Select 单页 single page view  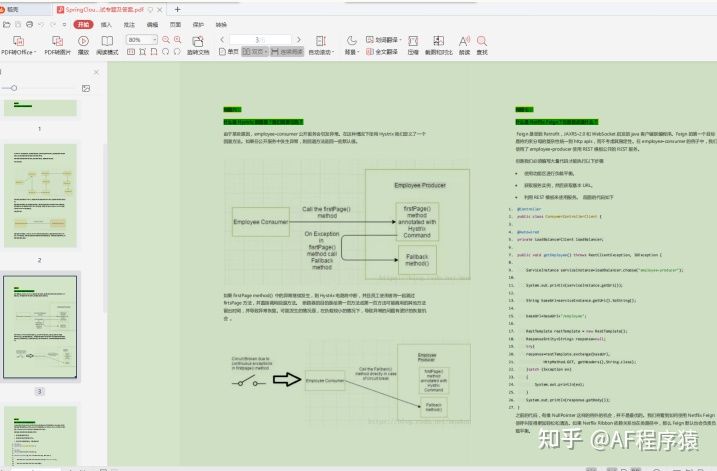(229, 52)
